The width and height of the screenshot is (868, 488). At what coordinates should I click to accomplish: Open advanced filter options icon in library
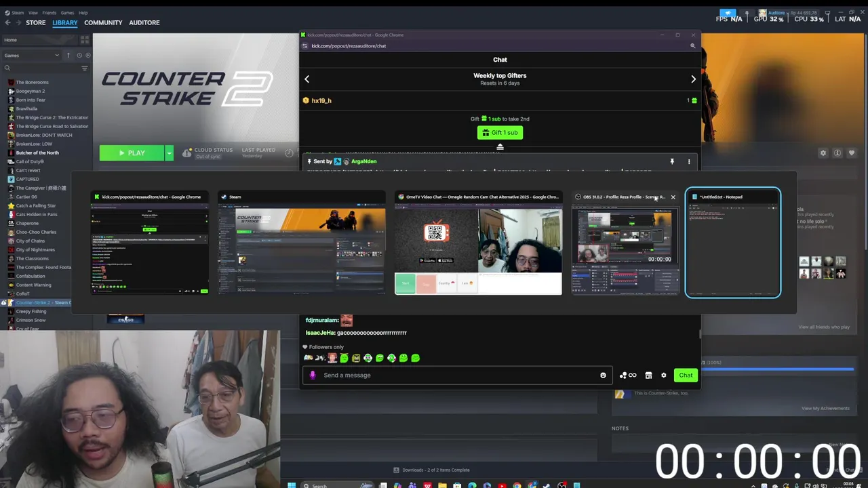click(x=85, y=68)
